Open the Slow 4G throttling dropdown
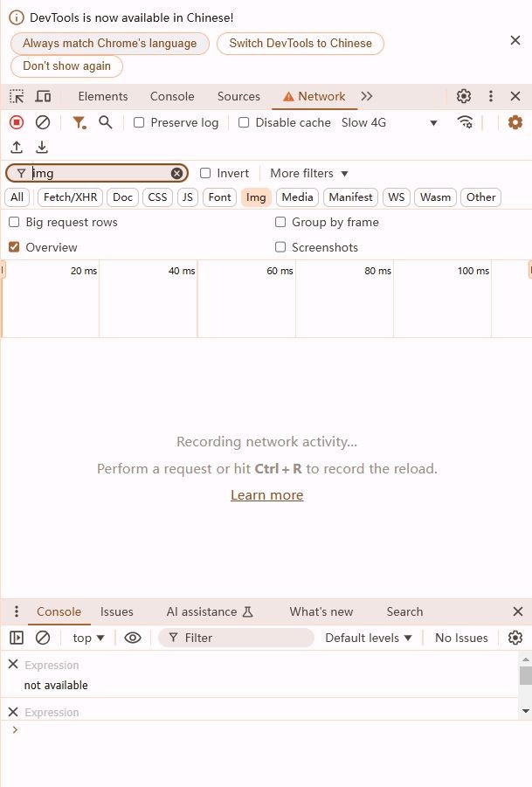 click(389, 122)
